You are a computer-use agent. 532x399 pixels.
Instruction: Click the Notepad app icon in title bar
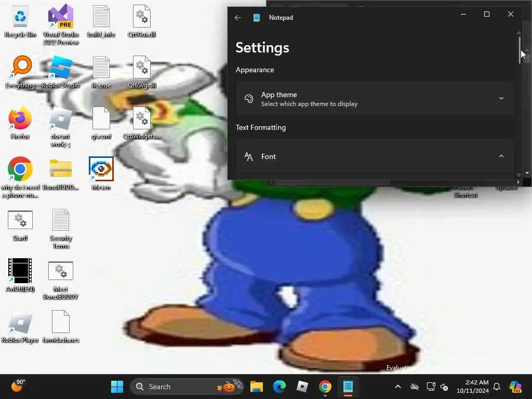click(257, 18)
